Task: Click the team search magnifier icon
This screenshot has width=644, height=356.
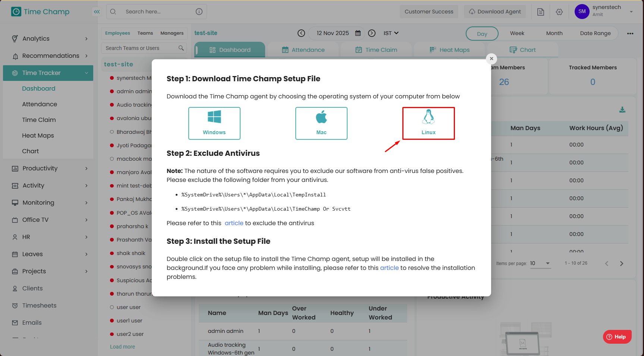Action: tap(181, 48)
